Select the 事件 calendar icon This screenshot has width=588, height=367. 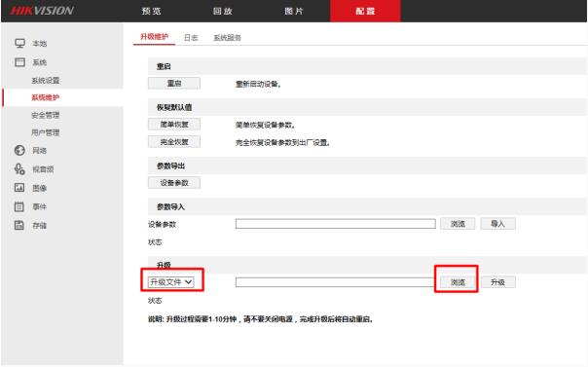pos(19,206)
